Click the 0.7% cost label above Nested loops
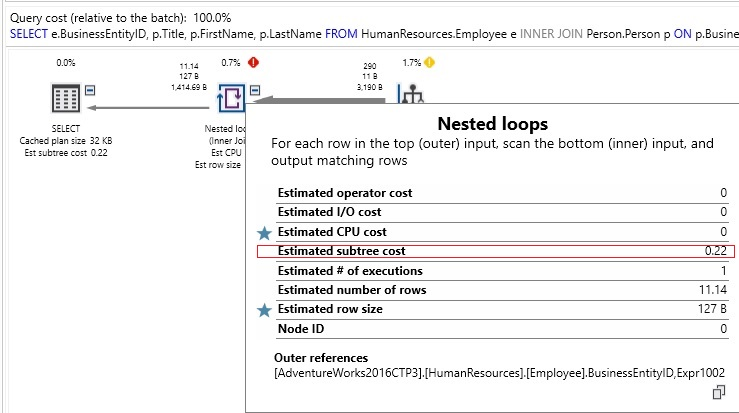Image resolution: width=739 pixels, height=413 pixels. [x=230, y=63]
